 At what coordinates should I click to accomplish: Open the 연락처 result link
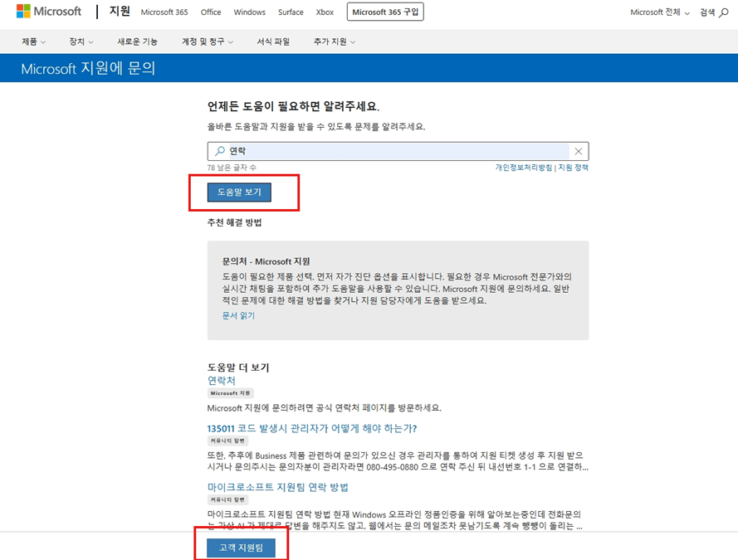click(x=221, y=381)
